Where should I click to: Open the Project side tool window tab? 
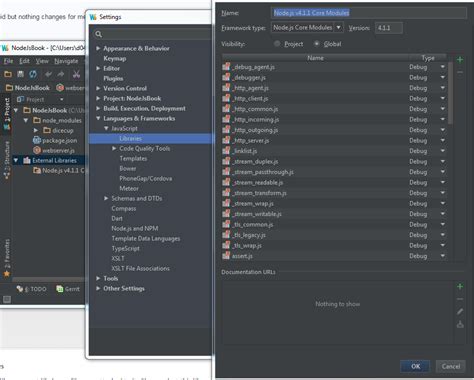(x=6, y=113)
